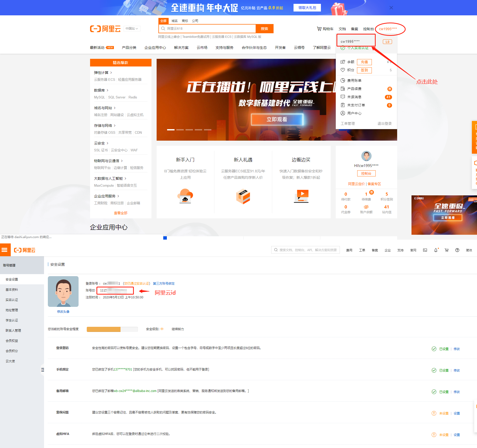This screenshot has height=448, width=477.
Task: Select 实名认证 in account sidebar
Action: click(x=12, y=300)
